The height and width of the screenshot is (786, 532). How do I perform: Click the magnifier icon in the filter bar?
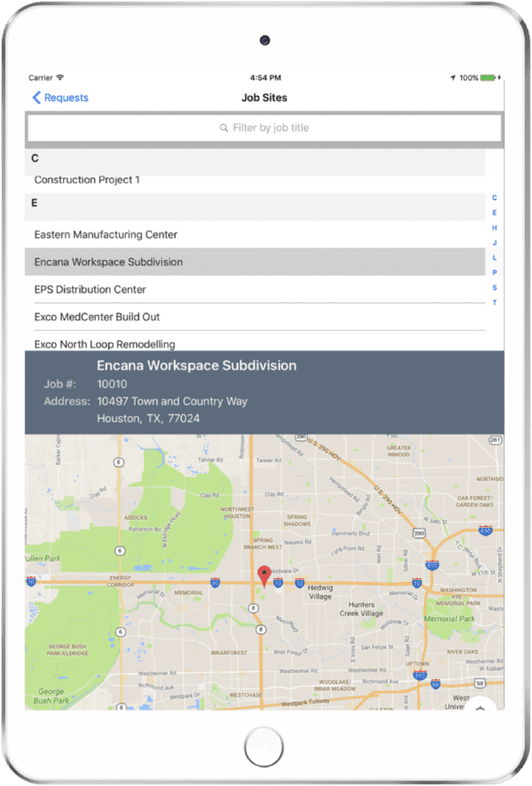(x=224, y=129)
